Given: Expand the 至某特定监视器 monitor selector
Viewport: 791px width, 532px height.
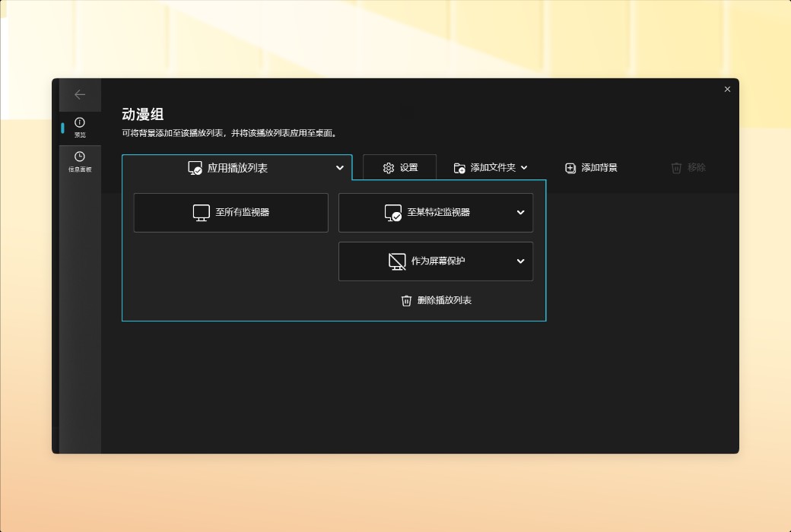Looking at the screenshot, I should (x=520, y=213).
